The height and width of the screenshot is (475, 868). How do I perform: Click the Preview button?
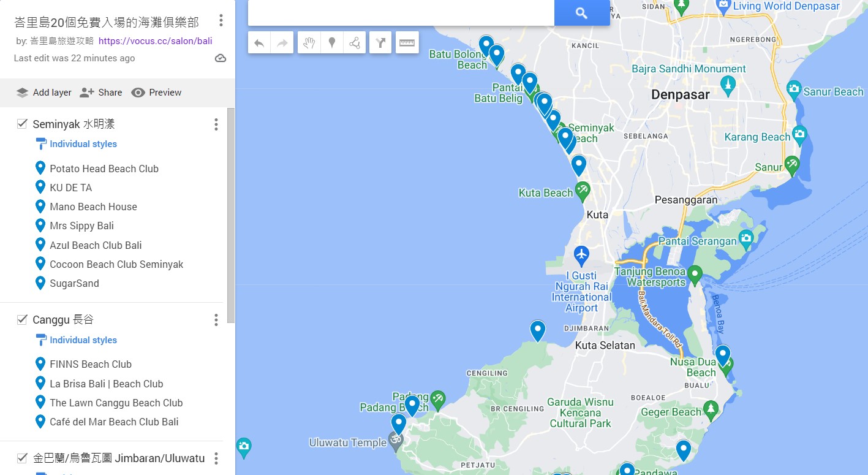point(156,93)
